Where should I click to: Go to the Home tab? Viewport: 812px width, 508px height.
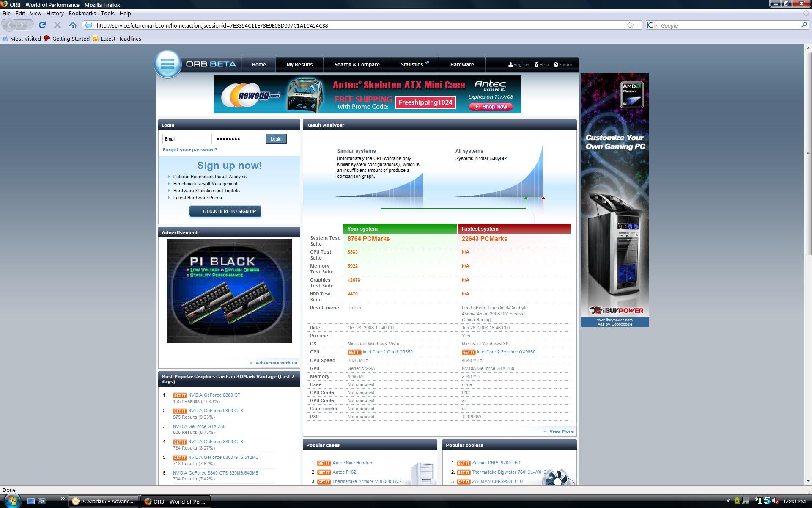click(259, 65)
